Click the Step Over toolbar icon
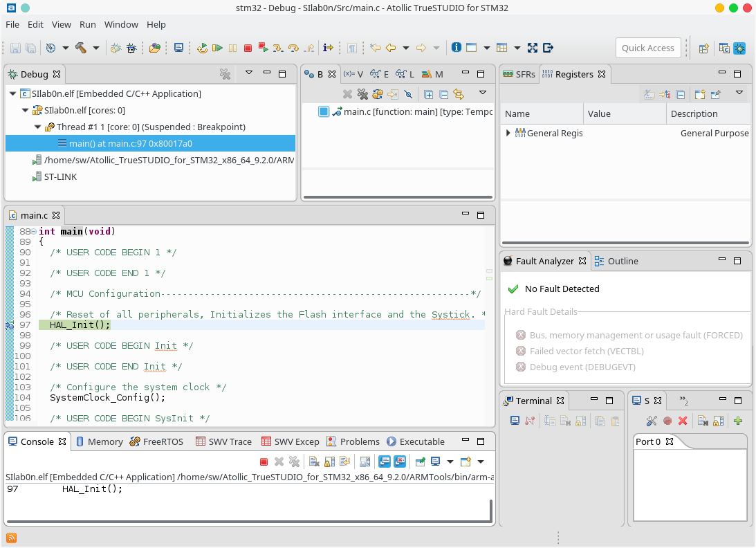 (293, 48)
